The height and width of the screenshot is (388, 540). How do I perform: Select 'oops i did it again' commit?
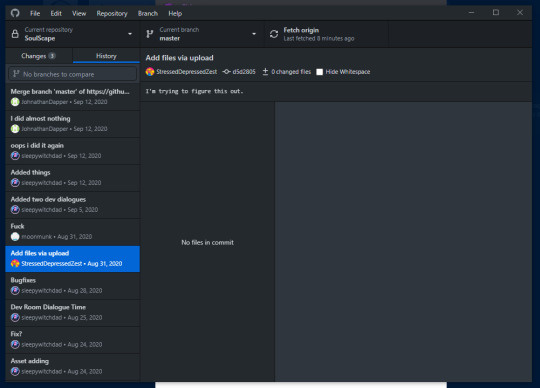73,150
